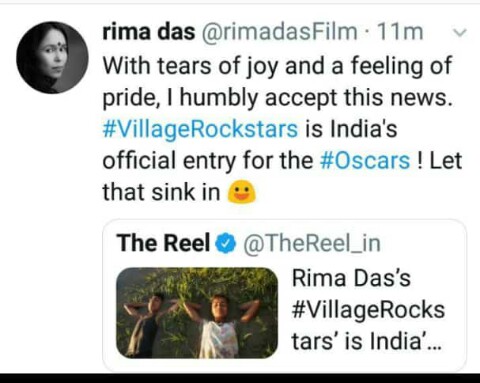Click the 'official entry for the' tweet line
The width and height of the screenshot is (480, 383).
208,161
